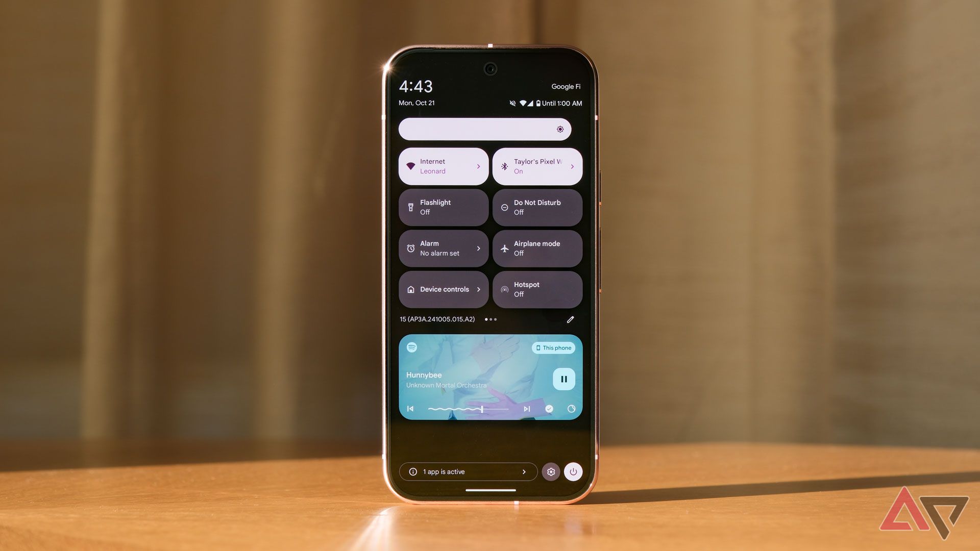Open the Hotspot settings menu
This screenshot has height=551, width=980.
point(538,289)
